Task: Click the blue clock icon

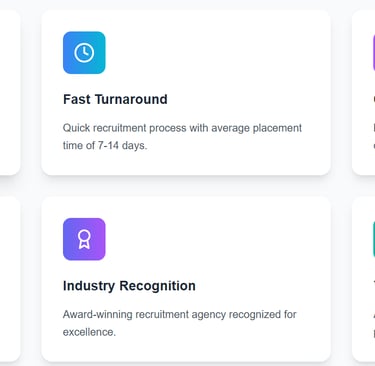Action: point(84,53)
